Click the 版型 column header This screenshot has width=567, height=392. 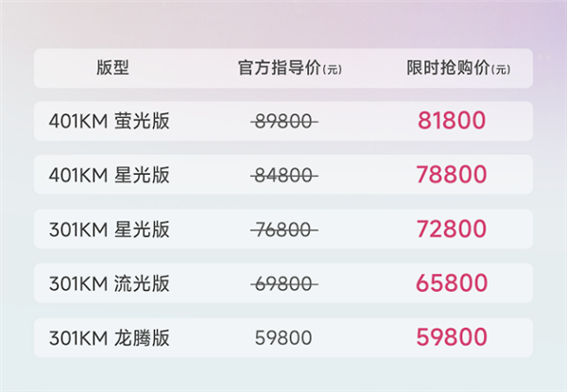112,68
